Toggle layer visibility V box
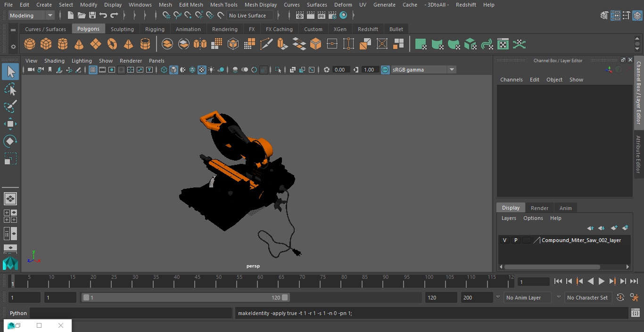 click(504, 240)
